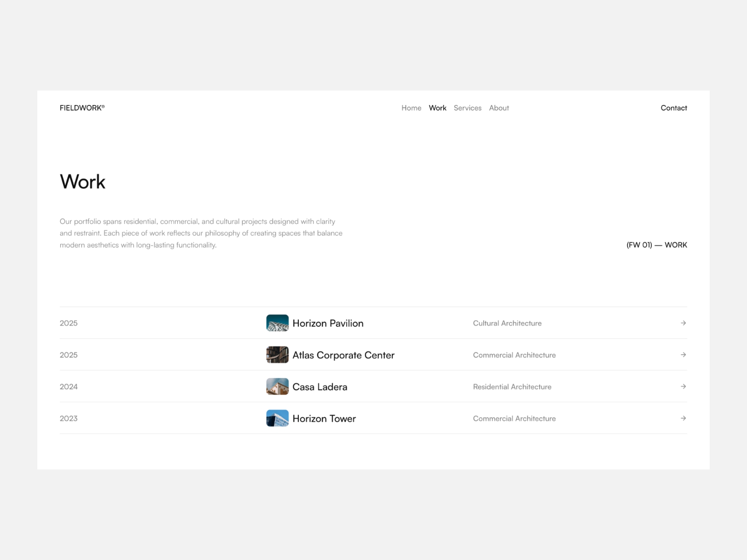The image size is (747, 560).
Task: Open the Services page from navigation
Action: (x=467, y=108)
